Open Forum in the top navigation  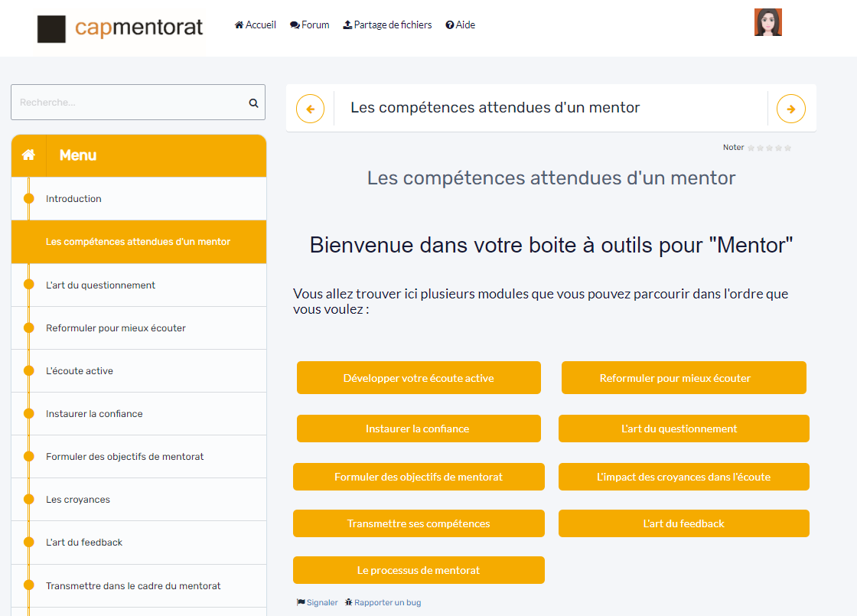tap(310, 25)
